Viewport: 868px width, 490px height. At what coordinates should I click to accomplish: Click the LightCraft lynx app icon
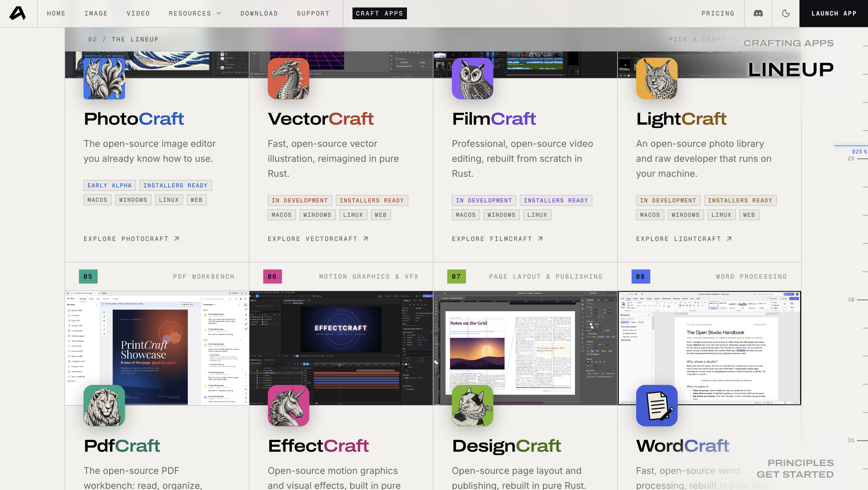click(657, 79)
